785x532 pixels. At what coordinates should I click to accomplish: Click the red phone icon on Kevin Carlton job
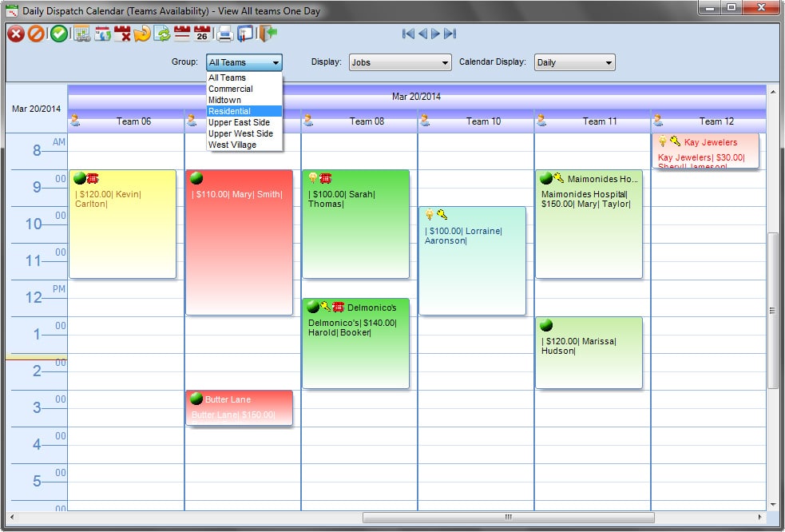[93, 178]
